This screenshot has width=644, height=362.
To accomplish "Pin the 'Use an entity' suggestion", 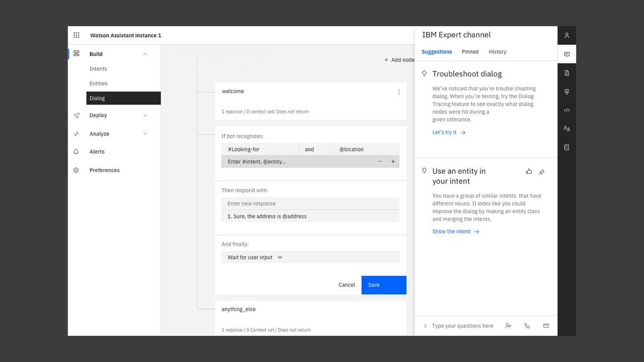I will (542, 172).
